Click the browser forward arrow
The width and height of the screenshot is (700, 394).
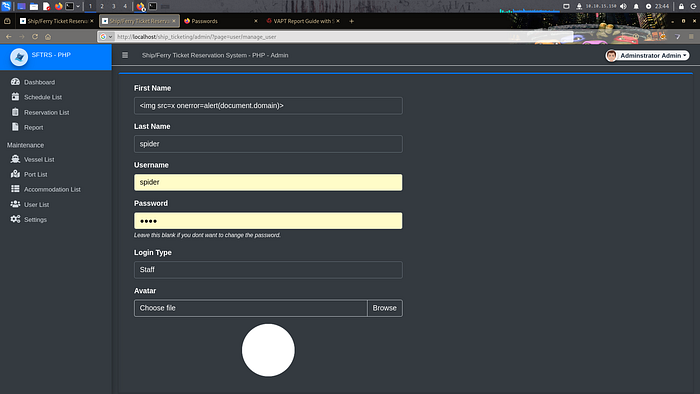(21, 37)
